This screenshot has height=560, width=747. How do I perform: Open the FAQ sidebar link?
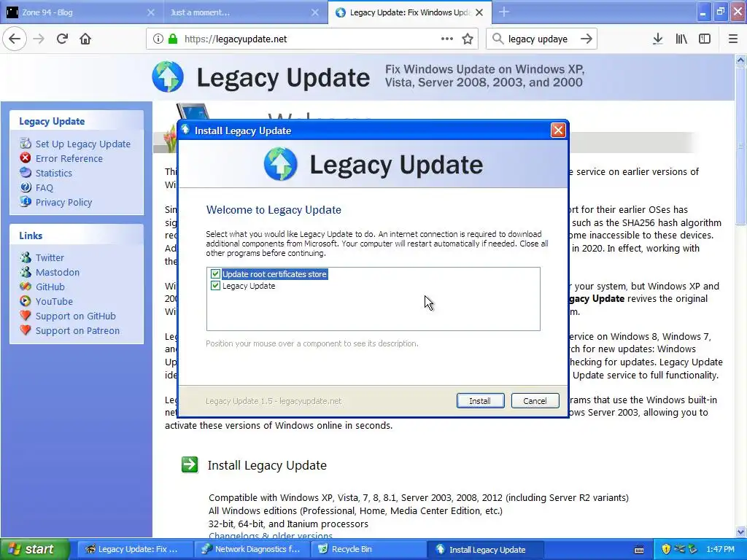44,187
